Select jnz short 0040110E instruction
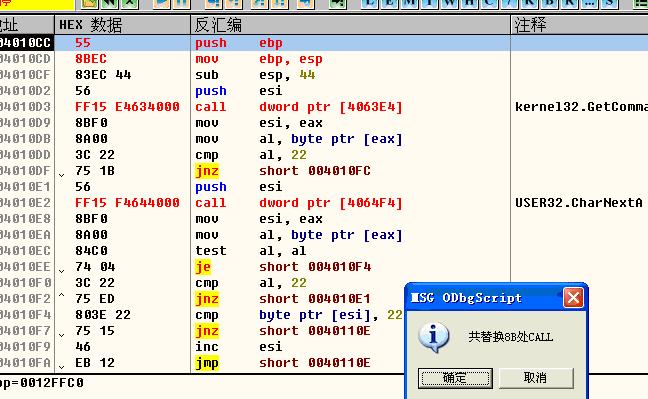The image size is (648, 399). [x=283, y=331]
